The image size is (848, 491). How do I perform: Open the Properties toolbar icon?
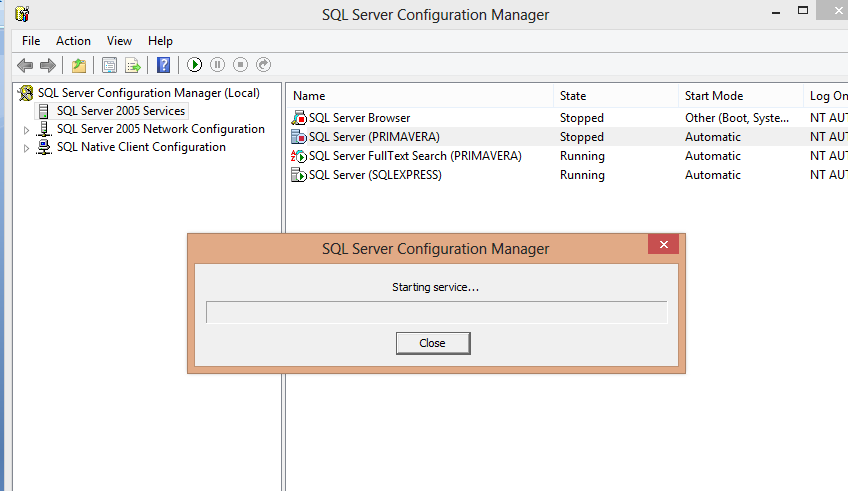coord(109,65)
